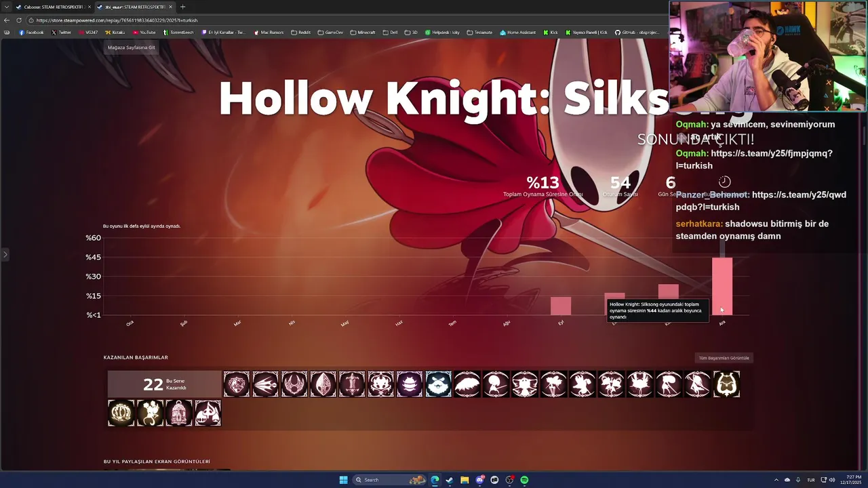Screen dimensions: 868x488
Task: Open the Kick bookmark
Action: [x=551, y=32]
